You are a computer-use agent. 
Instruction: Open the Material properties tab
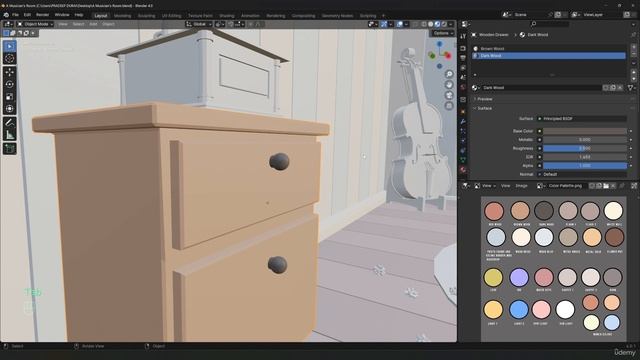[463, 169]
